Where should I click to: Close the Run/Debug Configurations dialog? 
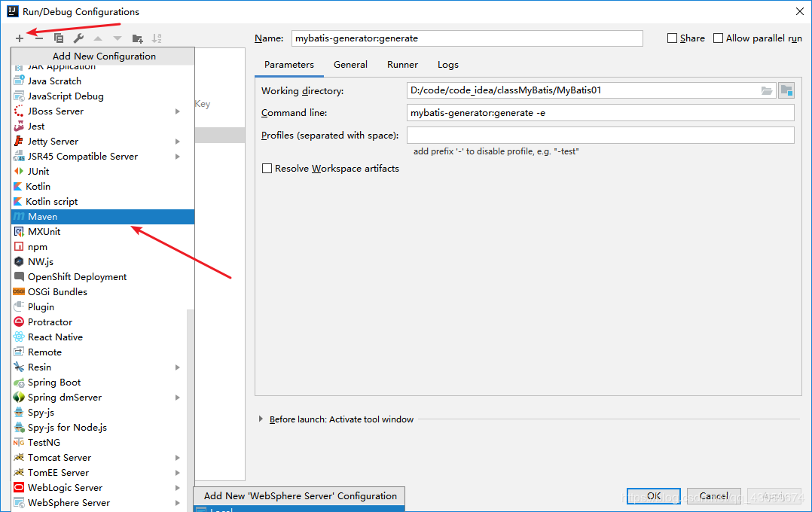800,11
